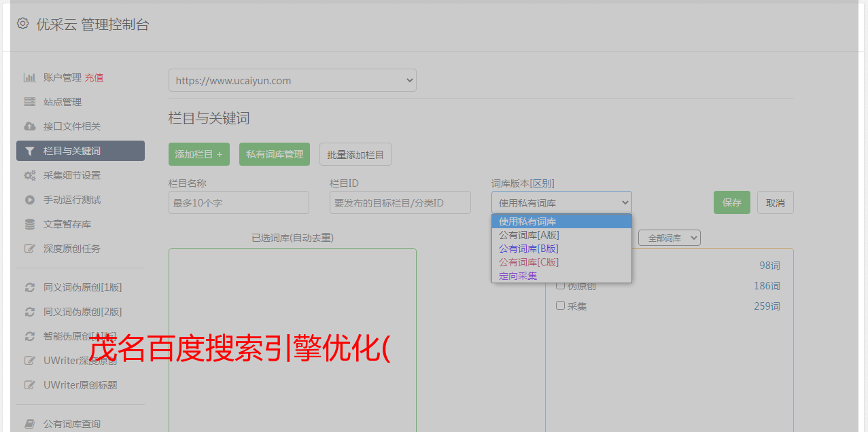The image size is (868, 432).
Task: Click the refresh icon for 智能伪原创
Action: pos(29,336)
